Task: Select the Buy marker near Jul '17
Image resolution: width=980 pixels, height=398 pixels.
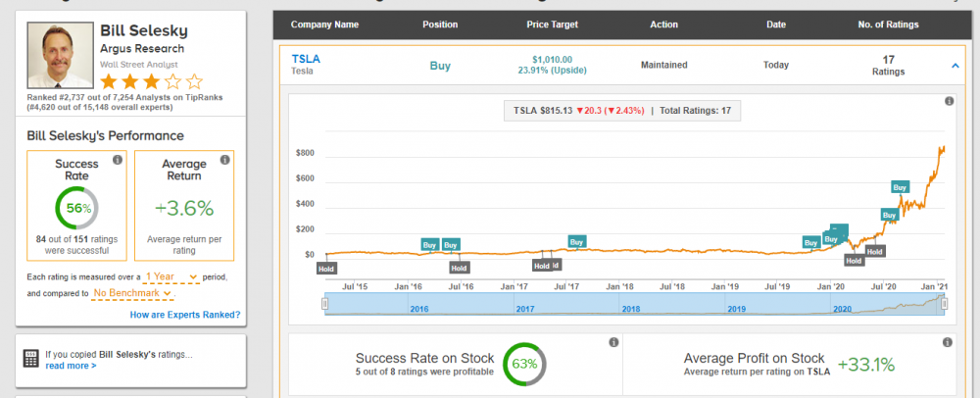Action: click(576, 241)
